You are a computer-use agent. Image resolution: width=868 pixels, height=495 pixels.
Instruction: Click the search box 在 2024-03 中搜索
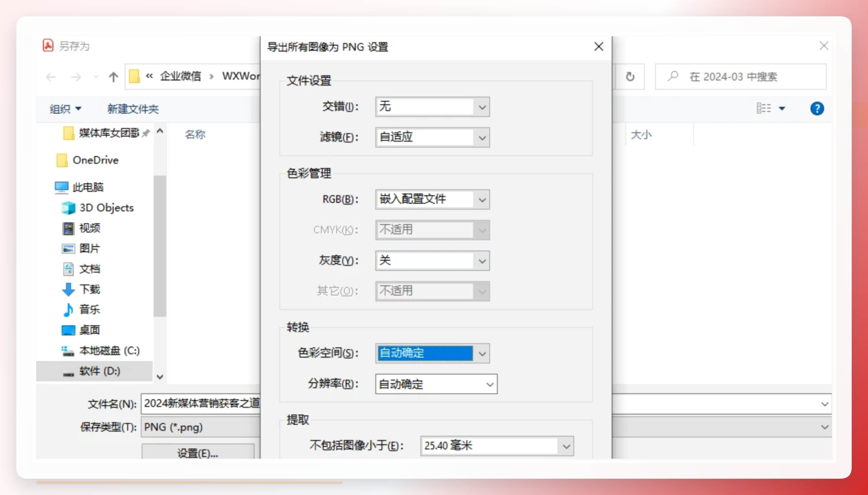[741, 77]
